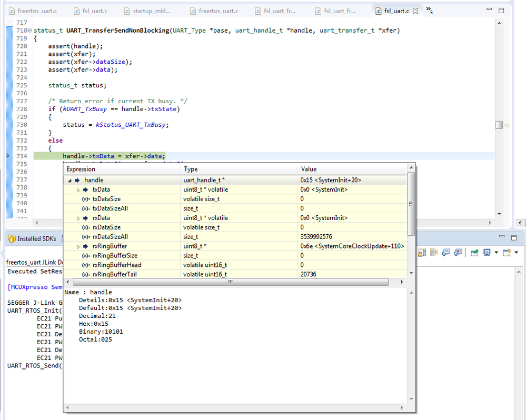Collapse the handle expression tree node

tap(70, 180)
